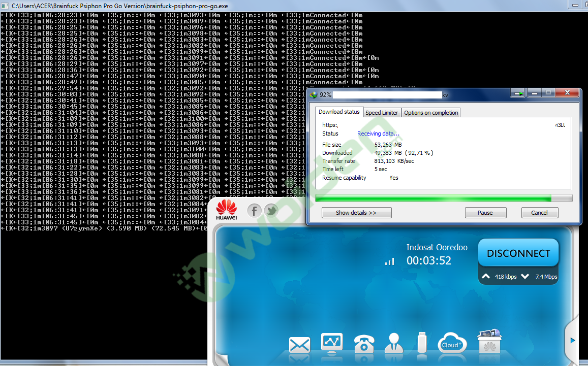Expand the right arrow in Huawei panel

[573, 340]
